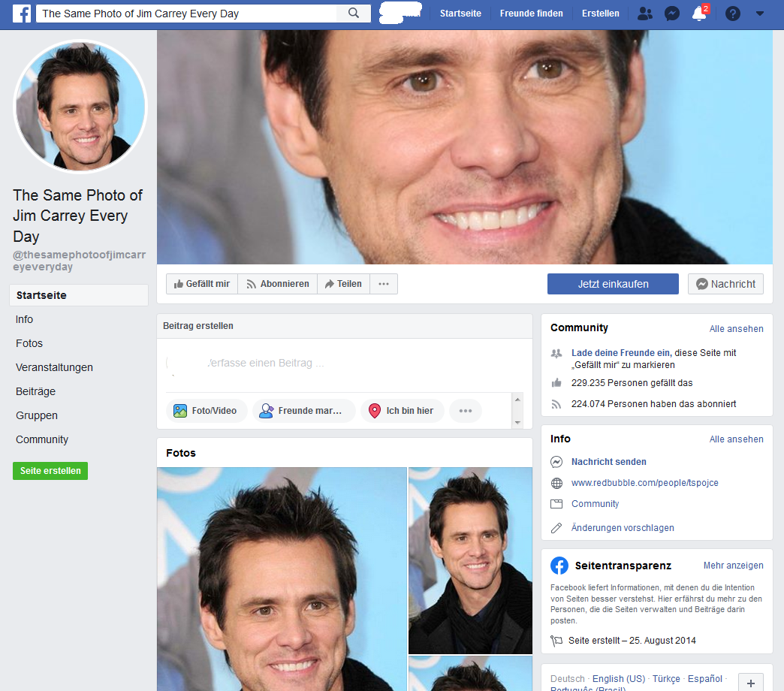Click the Ich bin hier check-in option
Screen dimensions: 784x691
click(x=403, y=411)
